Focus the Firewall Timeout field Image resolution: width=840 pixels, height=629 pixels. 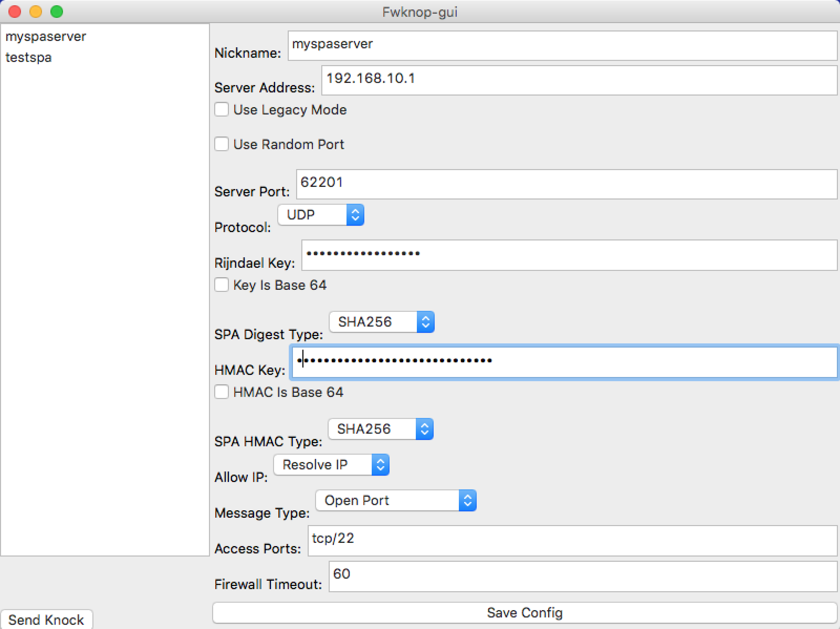pyautogui.click(x=582, y=576)
